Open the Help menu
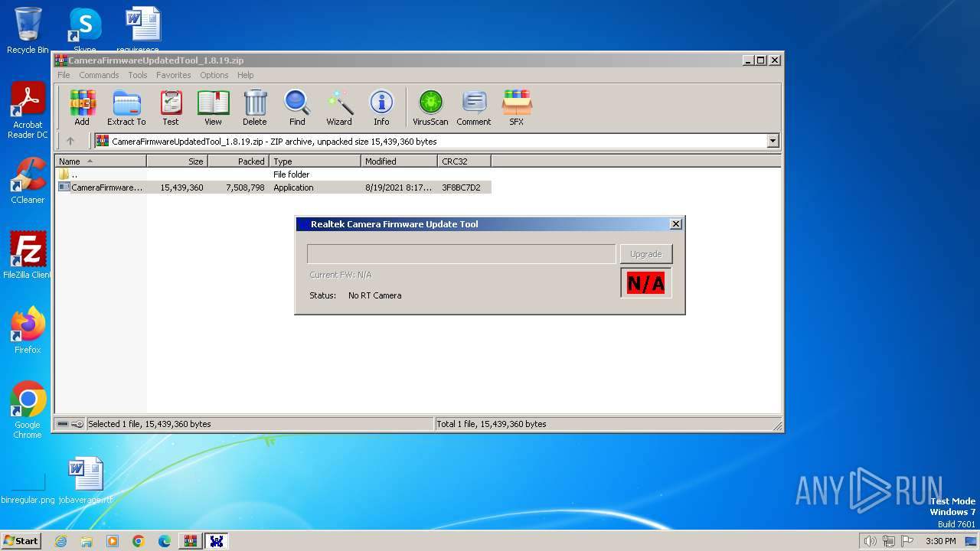Screen dimensions: 980x551 coord(245,75)
